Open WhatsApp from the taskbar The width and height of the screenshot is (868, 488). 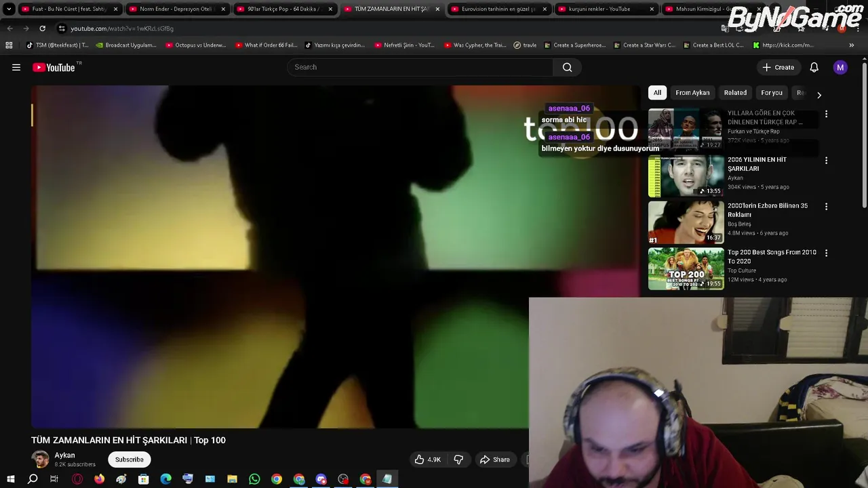pyautogui.click(x=254, y=479)
